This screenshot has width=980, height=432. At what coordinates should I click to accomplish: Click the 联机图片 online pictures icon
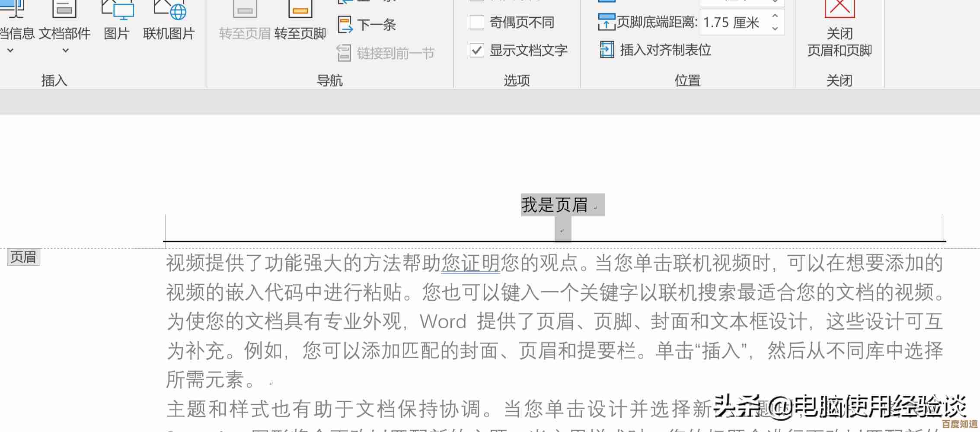click(169, 10)
